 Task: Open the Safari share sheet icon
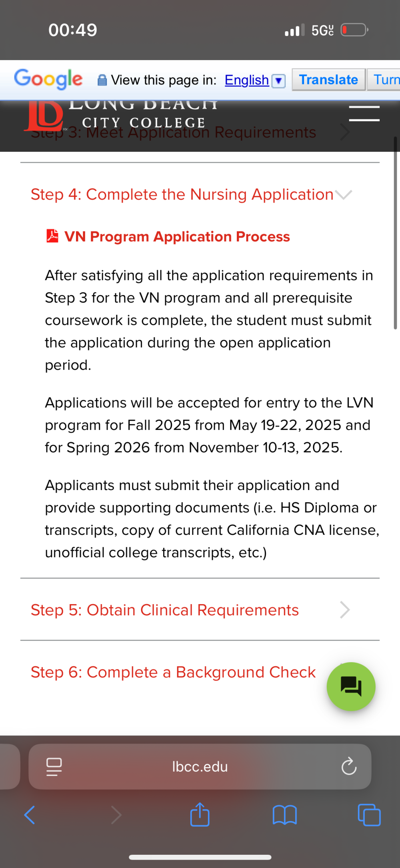tap(200, 814)
